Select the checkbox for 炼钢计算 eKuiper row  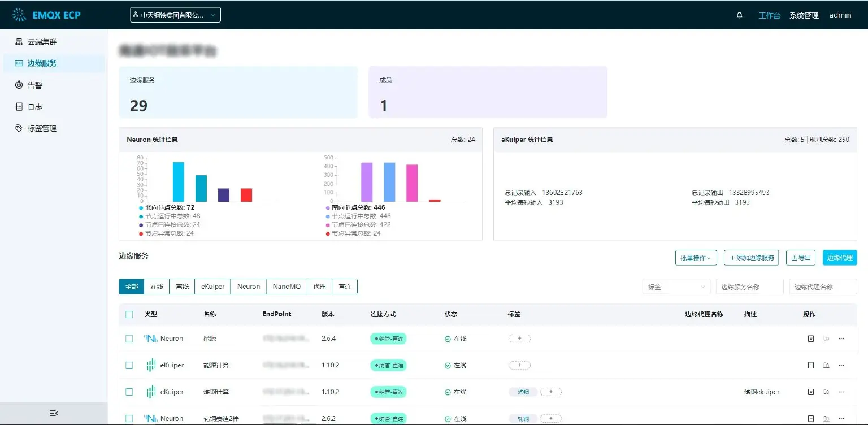pos(129,392)
